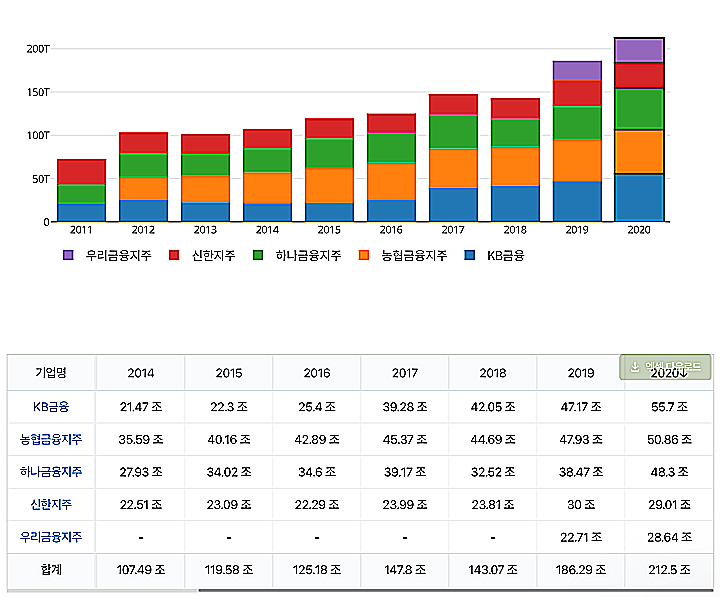Sort table by the 2020 column header
This screenshot has height=597, width=720.
669,373
